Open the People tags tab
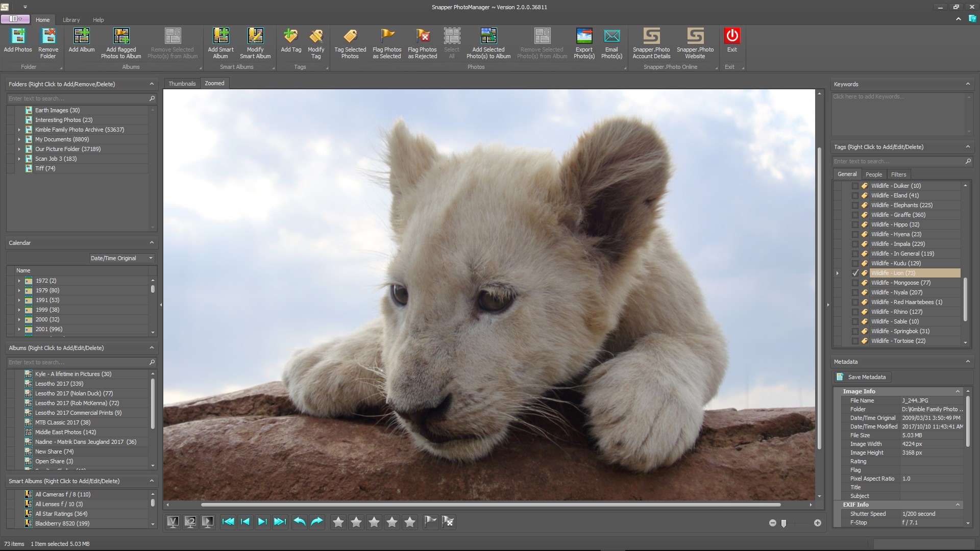This screenshot has height=551, width=980. [873, 174]
